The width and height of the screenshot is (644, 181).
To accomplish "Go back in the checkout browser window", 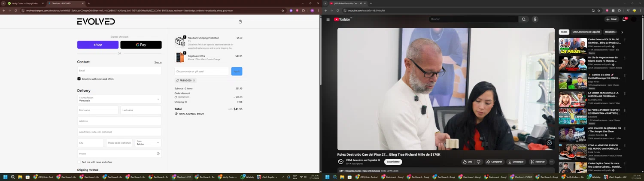I will (4, 10).
